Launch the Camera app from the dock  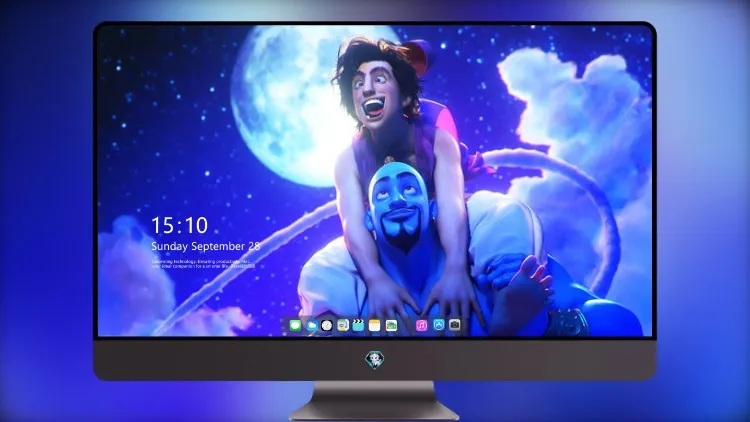tap(455, 325)
